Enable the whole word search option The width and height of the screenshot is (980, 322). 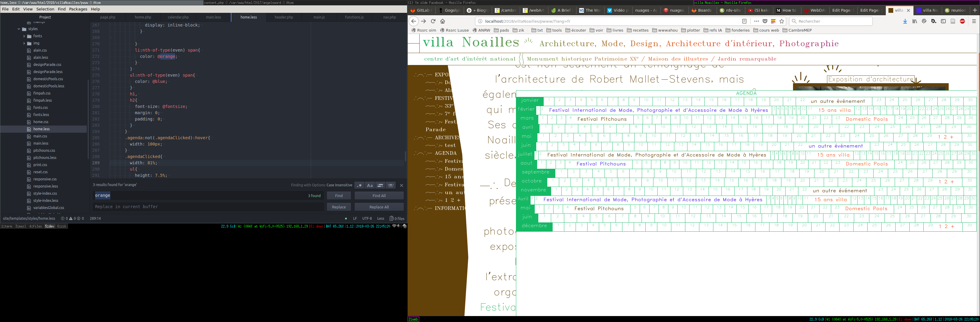[x=390, y=185]
